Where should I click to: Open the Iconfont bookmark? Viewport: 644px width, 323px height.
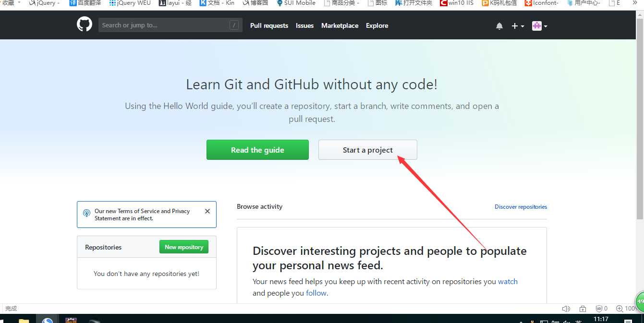tap(541, 3)
